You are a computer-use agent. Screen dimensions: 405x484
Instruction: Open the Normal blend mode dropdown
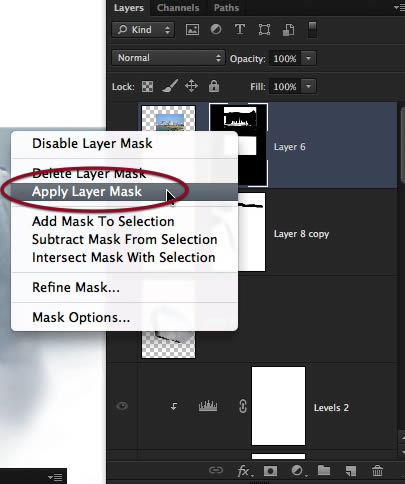[168, 58]
